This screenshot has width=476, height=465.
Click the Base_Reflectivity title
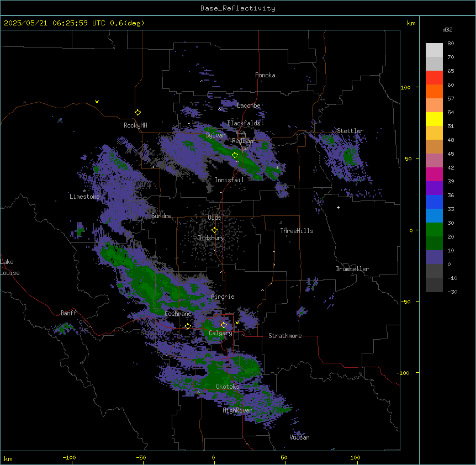(238, 8)
